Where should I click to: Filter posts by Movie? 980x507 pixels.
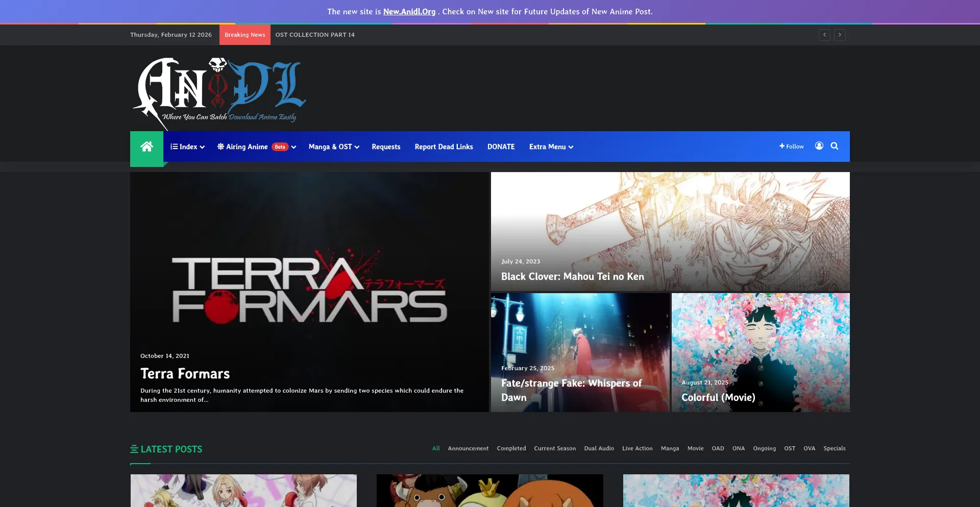point(695,448)
